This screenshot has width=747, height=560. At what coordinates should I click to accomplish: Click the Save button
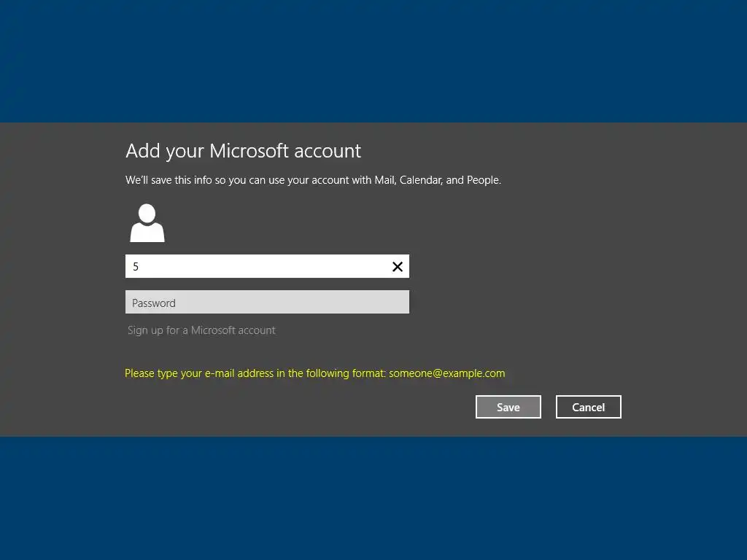pyautogui.click(x=508, y=407)
